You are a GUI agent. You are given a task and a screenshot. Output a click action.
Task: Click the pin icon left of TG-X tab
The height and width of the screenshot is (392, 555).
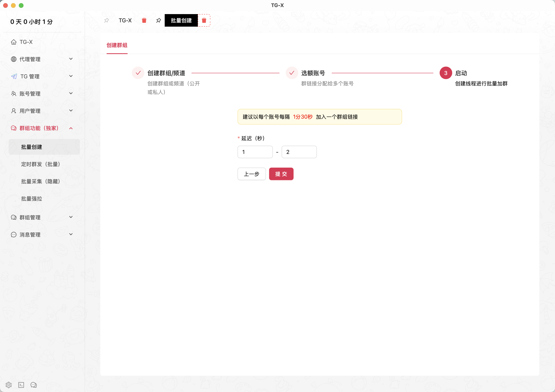click(x=106, y=21)
